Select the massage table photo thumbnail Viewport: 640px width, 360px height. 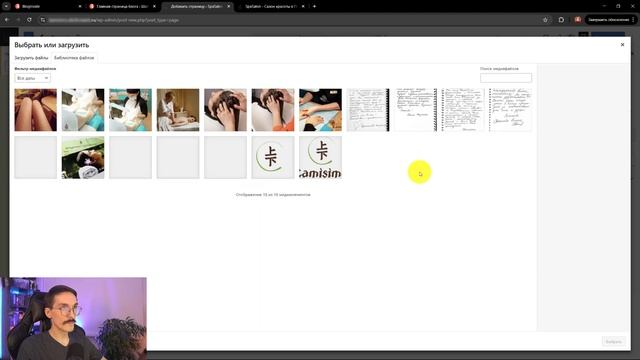(x=178, y=110)
